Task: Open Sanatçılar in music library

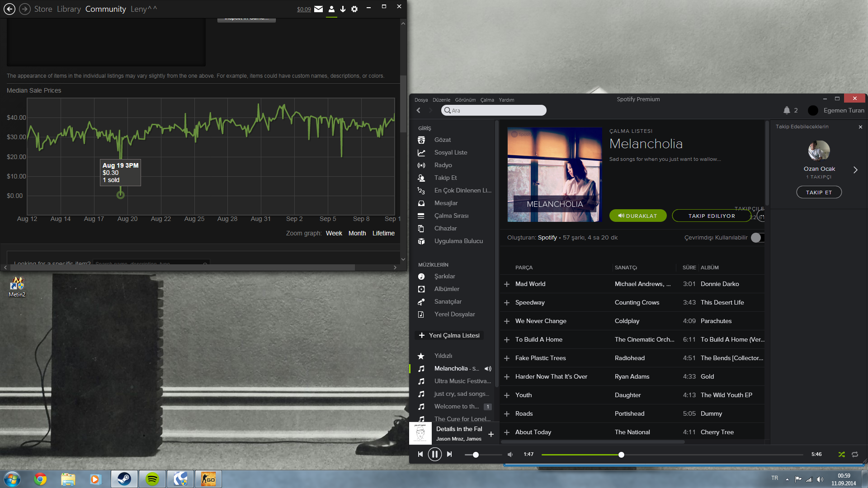Action: (x=448, y=301)
